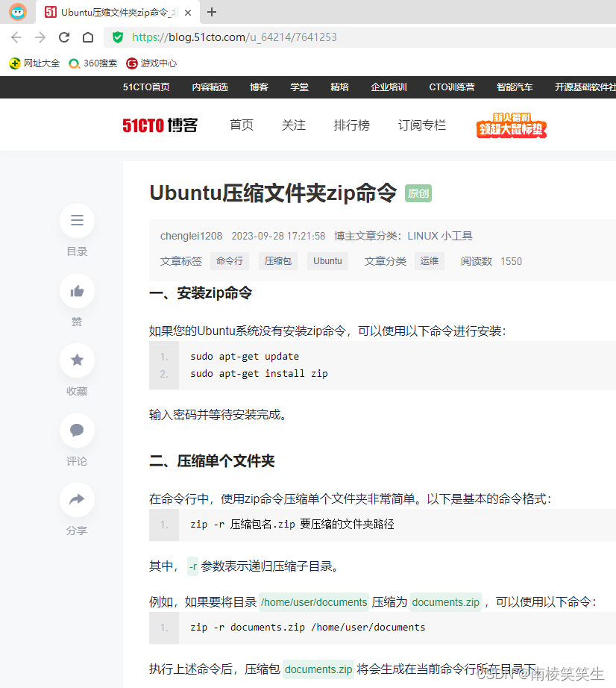616x688 pixels.
Task: Select the 运维 category tag
Action: [430, 261]
